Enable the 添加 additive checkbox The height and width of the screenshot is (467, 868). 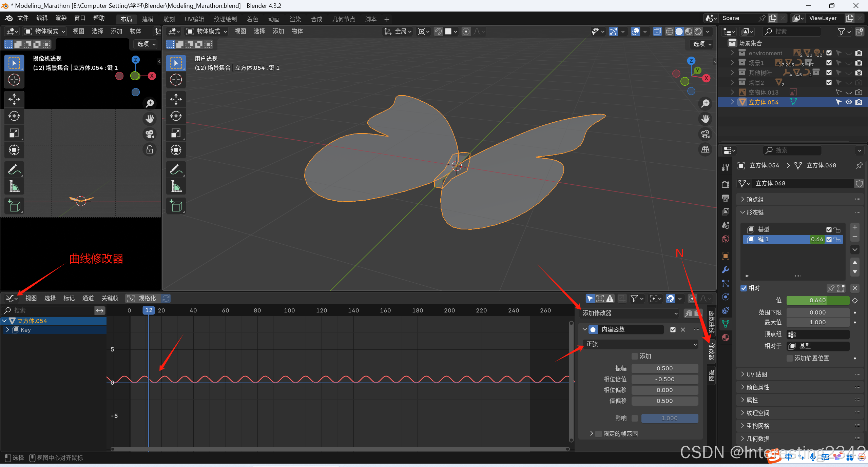pos(635,356)
